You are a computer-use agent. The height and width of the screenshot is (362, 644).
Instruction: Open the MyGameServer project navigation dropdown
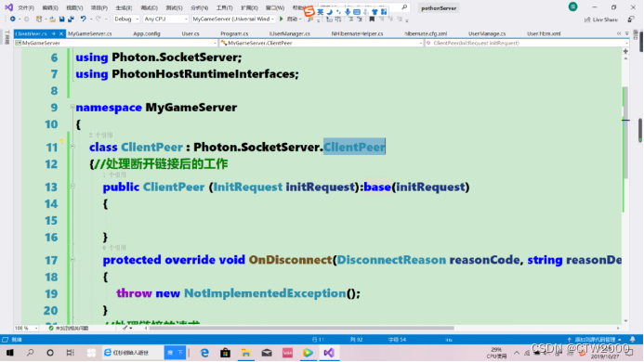(115, 43)
